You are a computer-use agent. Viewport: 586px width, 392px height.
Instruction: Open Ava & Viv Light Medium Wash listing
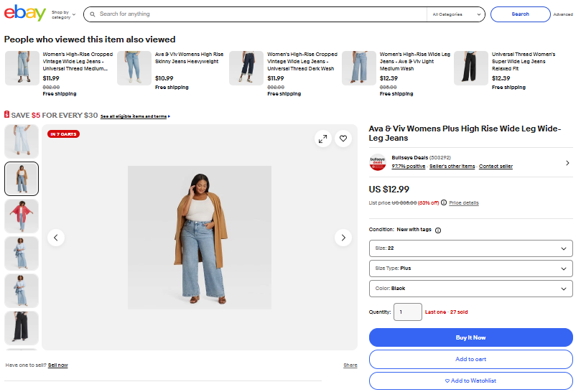click(415, 61)
